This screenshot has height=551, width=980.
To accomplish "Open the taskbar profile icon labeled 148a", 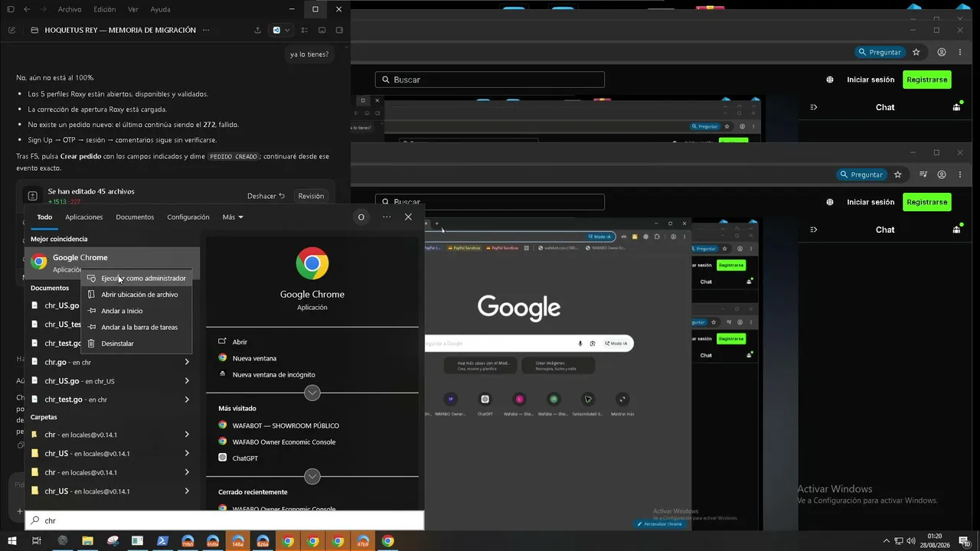I will 237,541.
